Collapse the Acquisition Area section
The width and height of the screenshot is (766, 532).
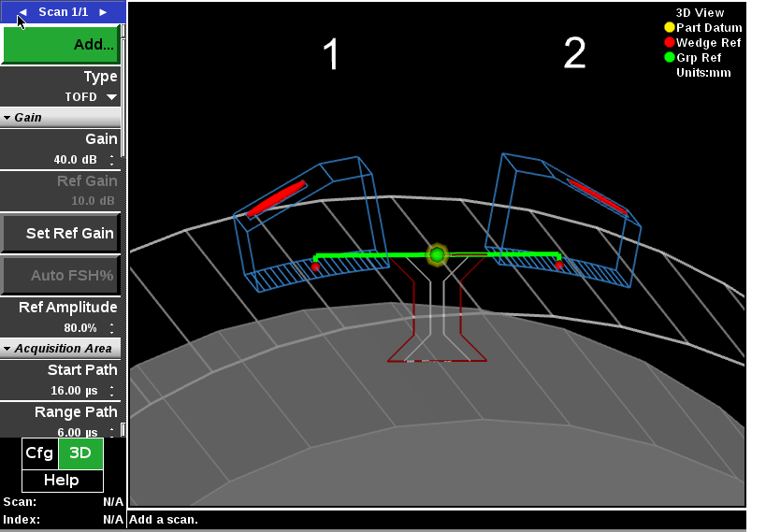[61, 349]
